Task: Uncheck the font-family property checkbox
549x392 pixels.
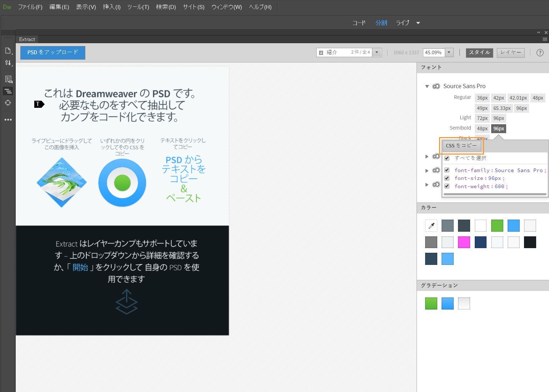Action: (447, 170)
